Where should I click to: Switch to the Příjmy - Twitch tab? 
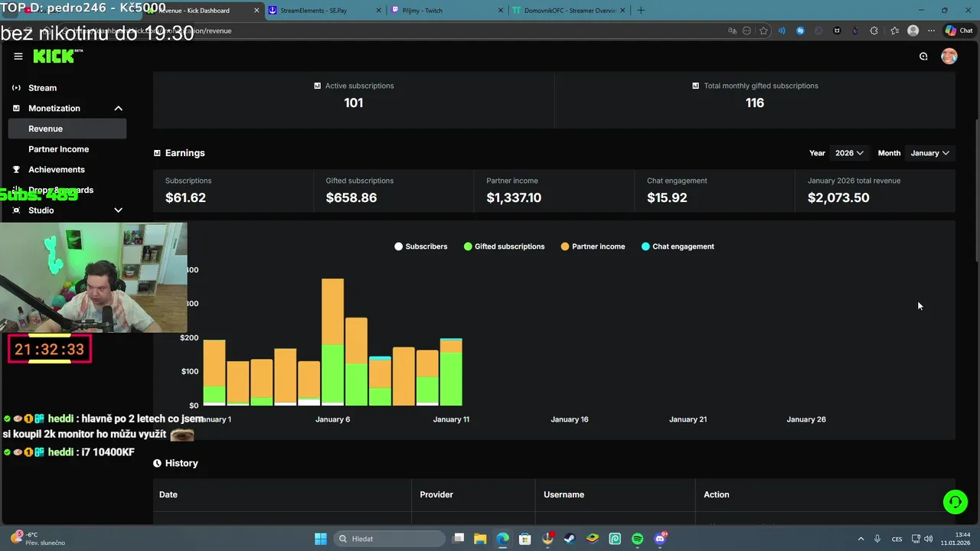[x=446, y=10]
